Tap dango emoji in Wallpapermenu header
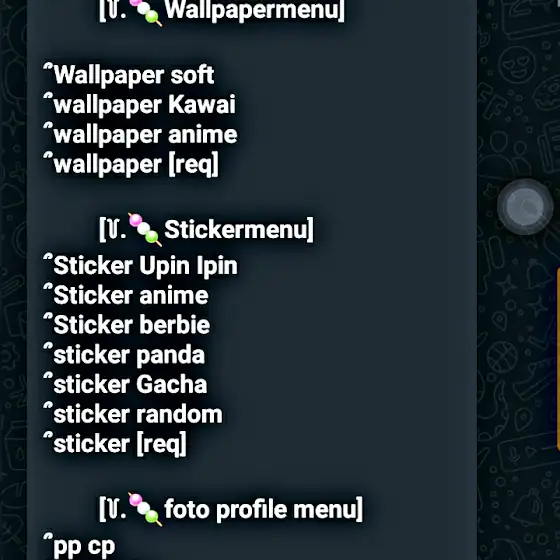This screenshot has height=560, width=560. 145,12
